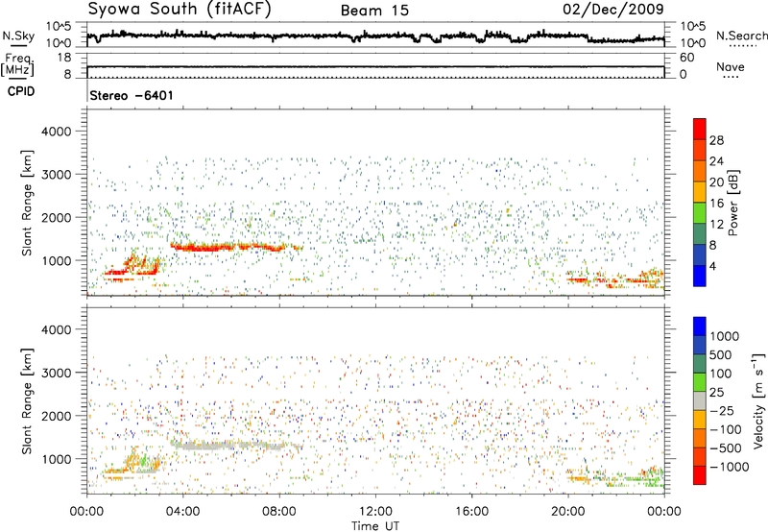Click the red bottom segment of the velocity colorbar
Viewport: 768px width, 532px height.
pos(700,475)
